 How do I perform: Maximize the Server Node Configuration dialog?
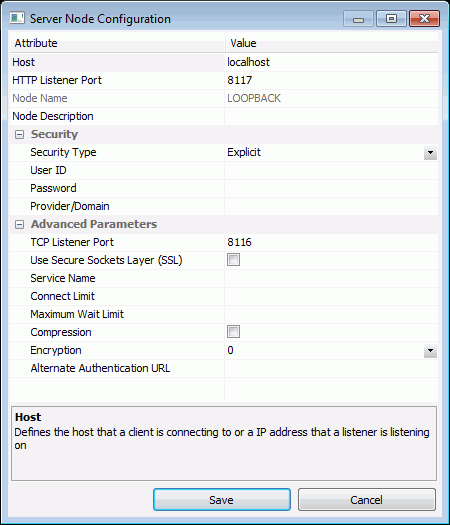click(391, 19)
